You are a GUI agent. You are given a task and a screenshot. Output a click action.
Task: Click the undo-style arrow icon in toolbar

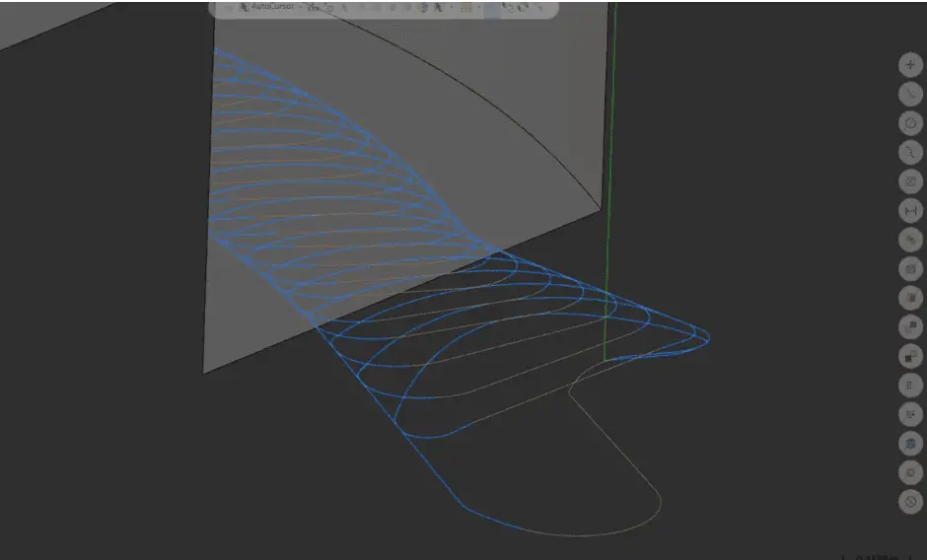click(507, 8)
